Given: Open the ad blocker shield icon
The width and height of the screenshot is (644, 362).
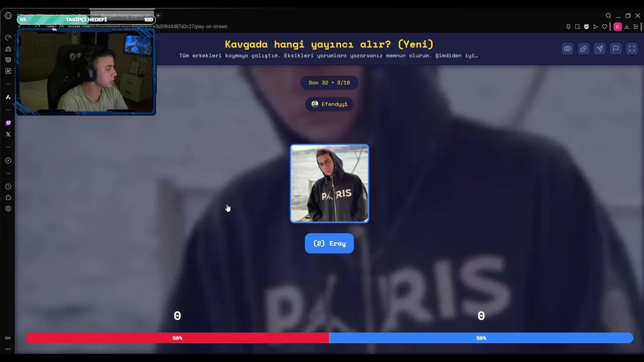Looking at the screenshot, I should click(x=586, y=27).
